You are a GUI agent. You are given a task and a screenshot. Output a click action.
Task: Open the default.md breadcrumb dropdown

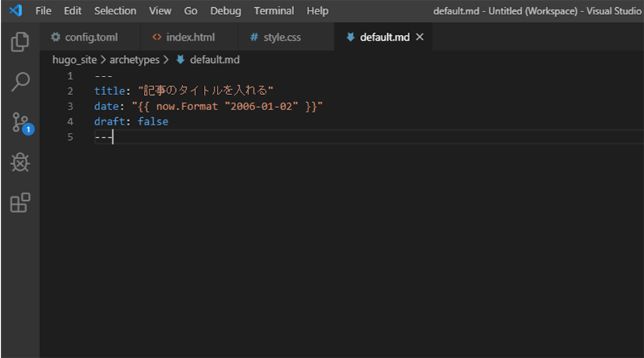[214, 60]
